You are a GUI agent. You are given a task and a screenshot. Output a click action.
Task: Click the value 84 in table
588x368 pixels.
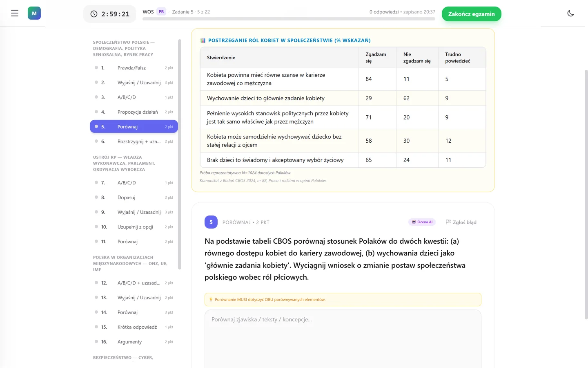point(369,79)
